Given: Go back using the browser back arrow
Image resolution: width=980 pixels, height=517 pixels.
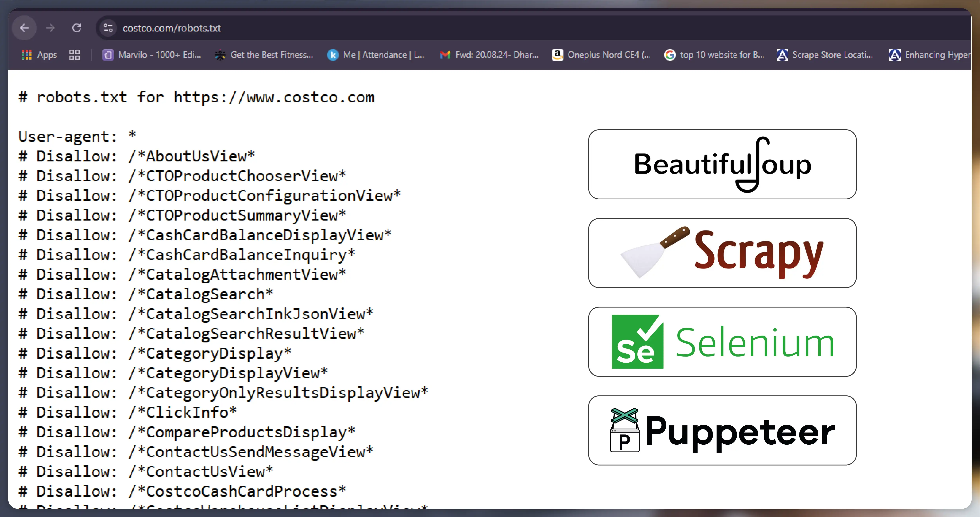Looking at the screenshot, I should (24, 28).
